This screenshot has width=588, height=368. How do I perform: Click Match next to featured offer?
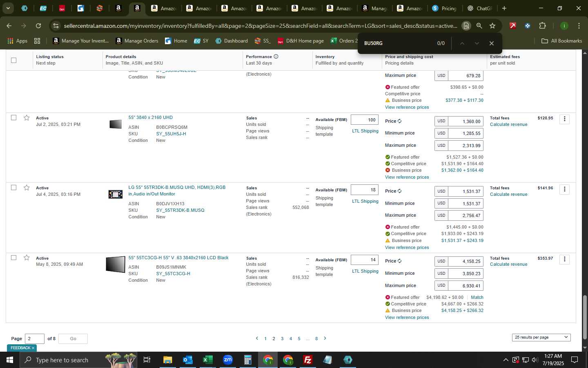(477, 297)
